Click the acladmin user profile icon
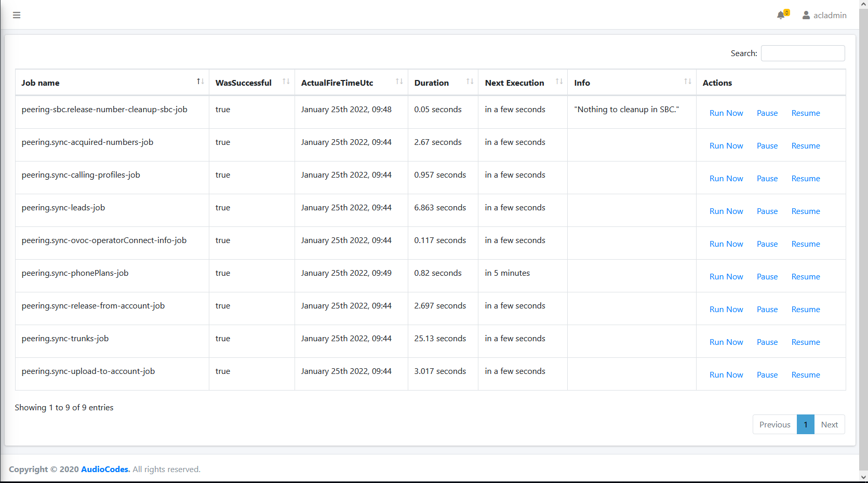The width and height of the screenshot is (868, 483). coord(806,15)
